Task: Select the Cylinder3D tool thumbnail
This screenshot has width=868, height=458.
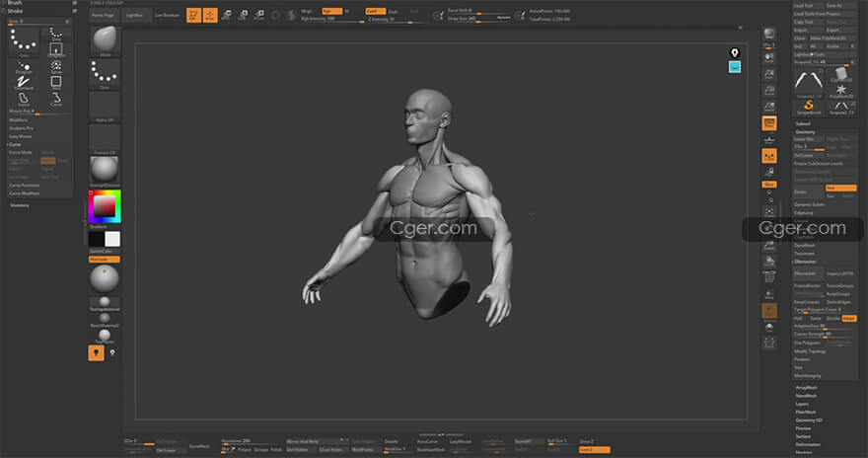Action: click(840, 74)
